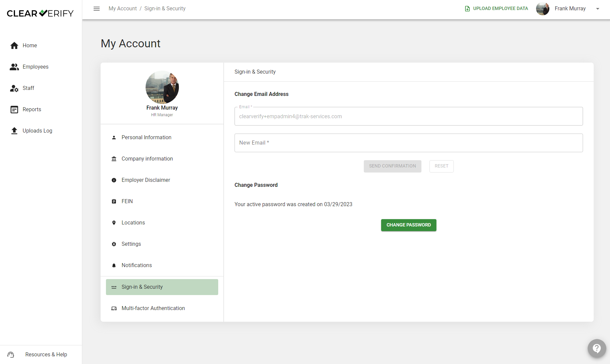Click the "Sign-in & Security" panel header
This screenshot has width=610, height=364.
(x=255, y=72)
